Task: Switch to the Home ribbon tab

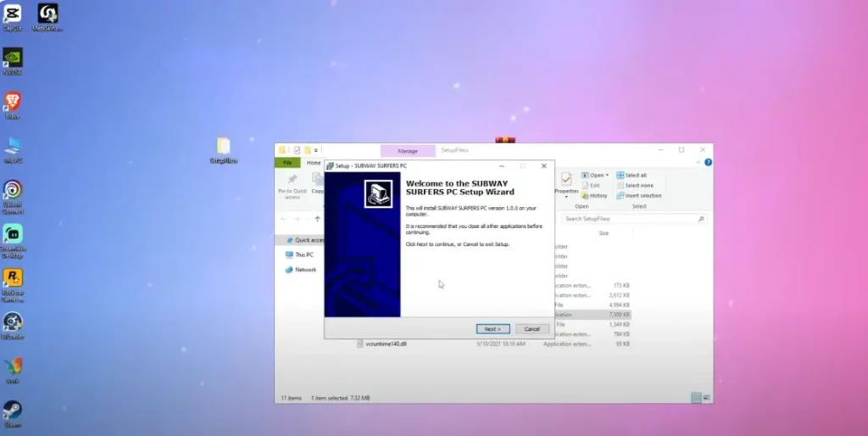Action: 314,163
